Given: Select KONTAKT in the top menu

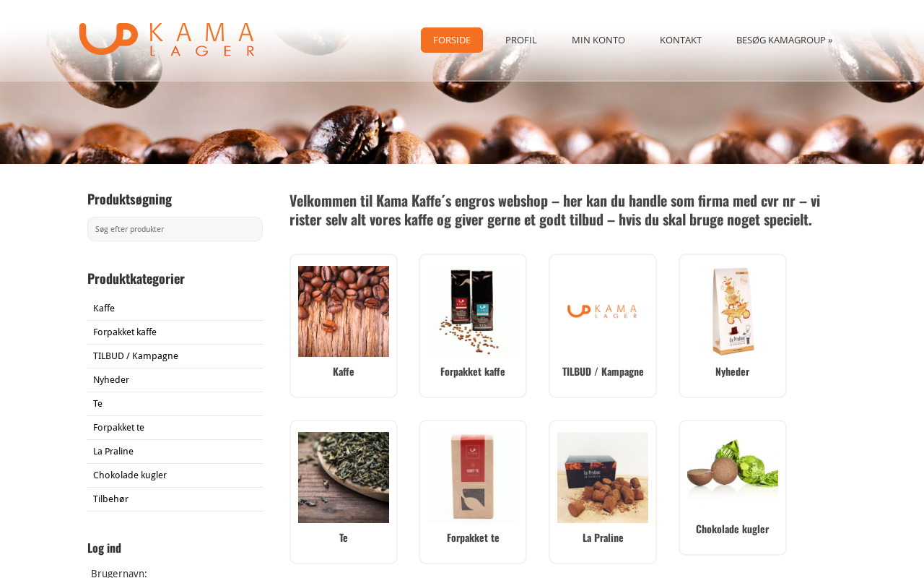Looking at the screenshot, I should [x=681, y=40].
